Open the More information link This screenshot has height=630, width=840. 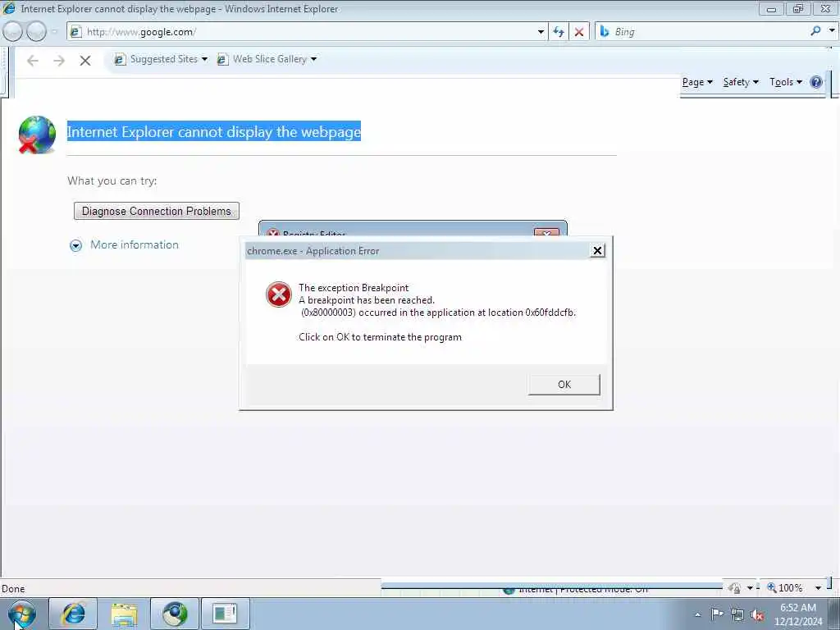tap(135, 244)
